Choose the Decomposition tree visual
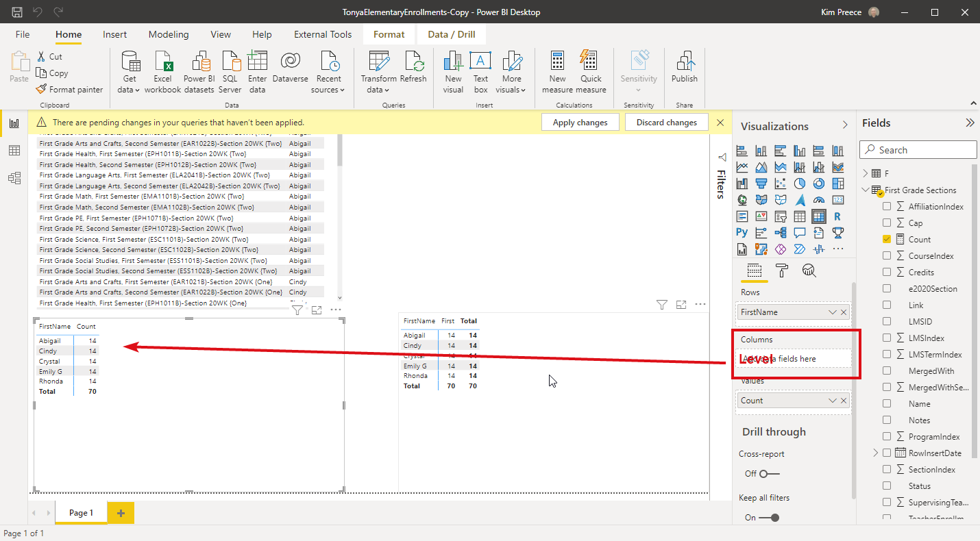This screenshot has height=541, width=980. pyautogui.click(x=781, y=233)
